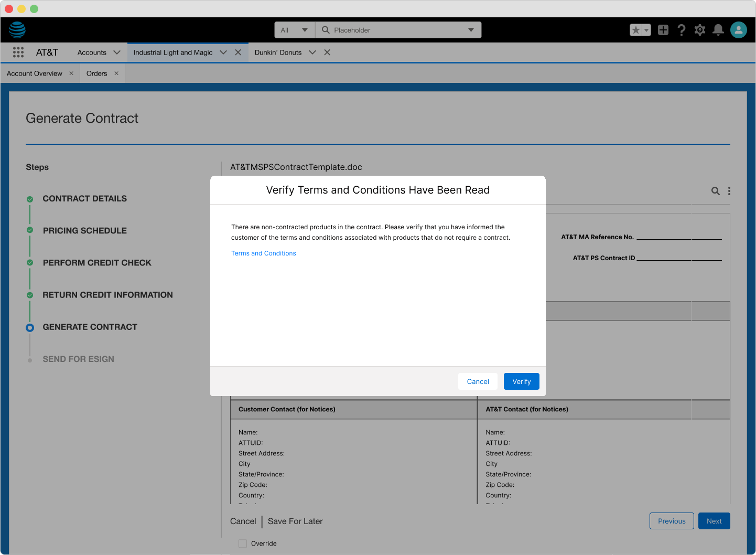Click the Perform Credit Check step icon
Viewport: 756px width, 555px height.
click(x=30, y=263)
